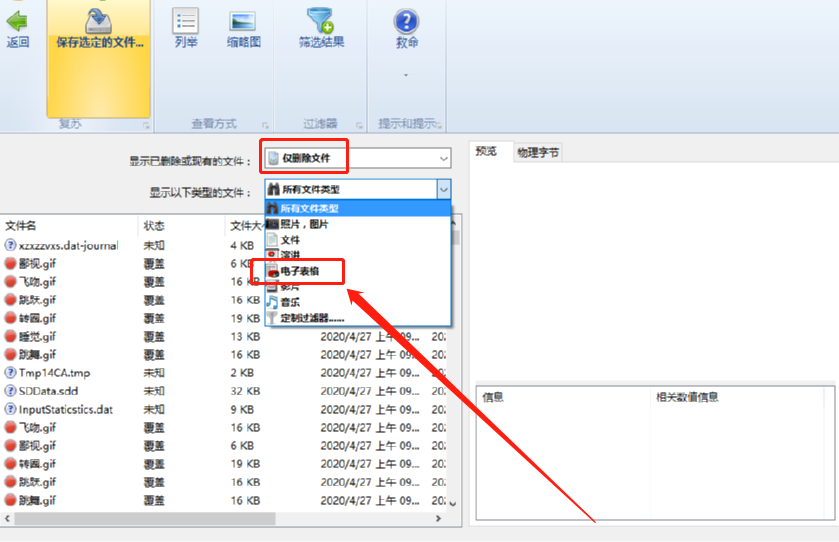Click the scroll-down arrow of file list

pos(454,503)
